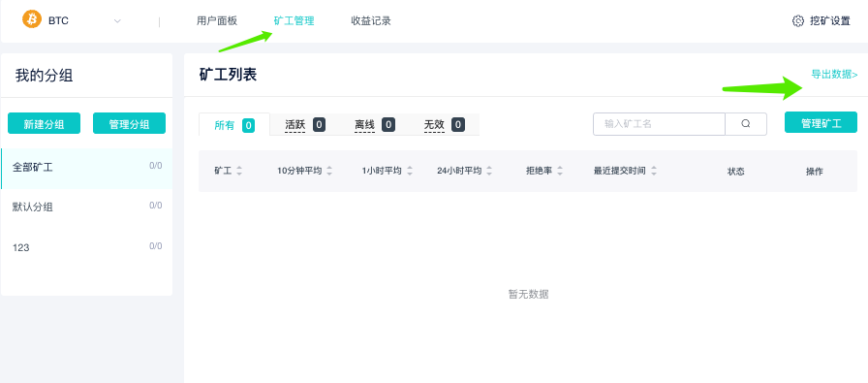Click the 状态 column header
This screenshot has height=383, width=868.
[x=735, y=172]
